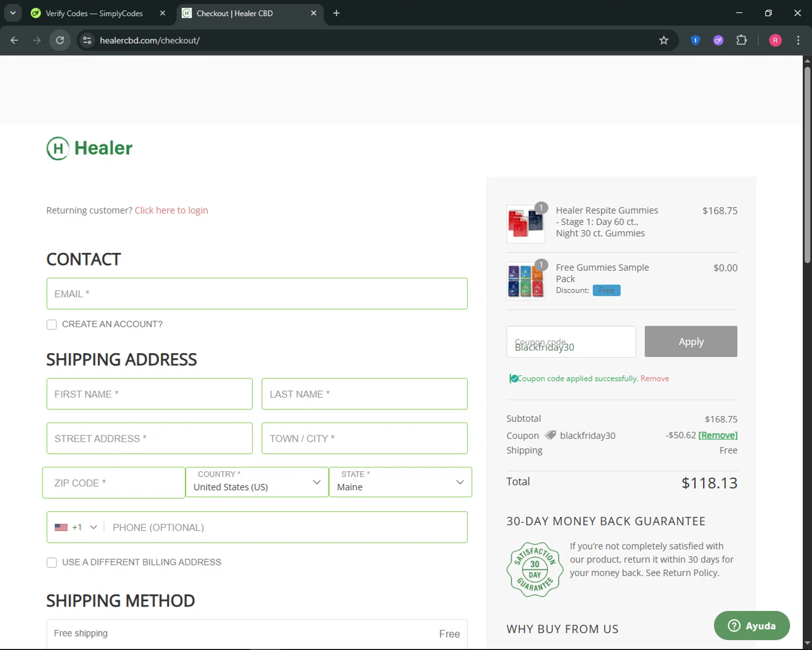
Task: Click the Healer Respite Gummies thumbnail
Action: (526, 224)
